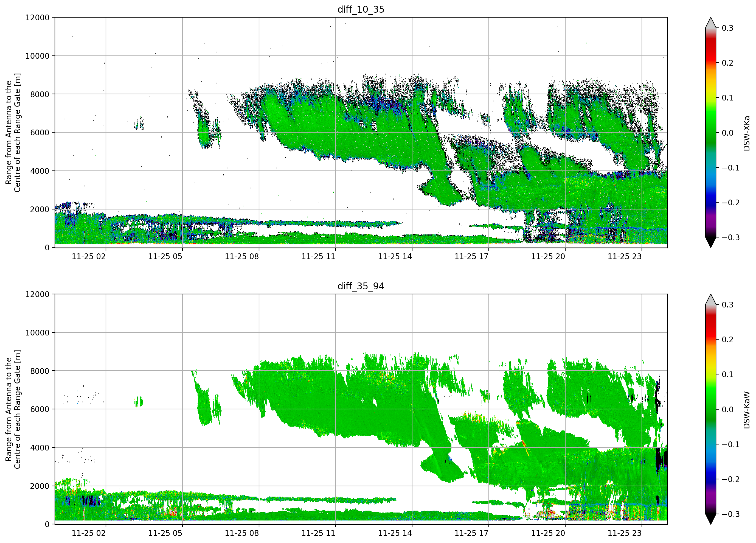Click '6000' y-tick on diff_35_94 plot

tap(40, 409)
